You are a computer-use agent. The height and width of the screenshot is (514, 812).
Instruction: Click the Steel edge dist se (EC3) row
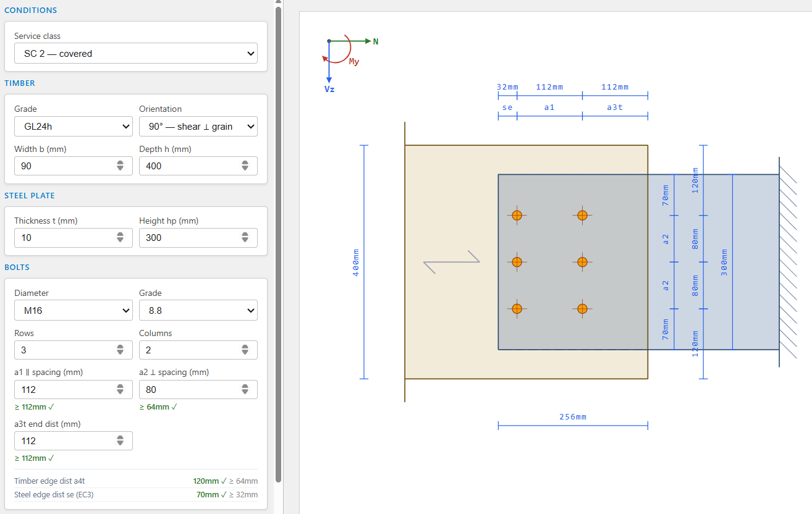coord(136,495)
